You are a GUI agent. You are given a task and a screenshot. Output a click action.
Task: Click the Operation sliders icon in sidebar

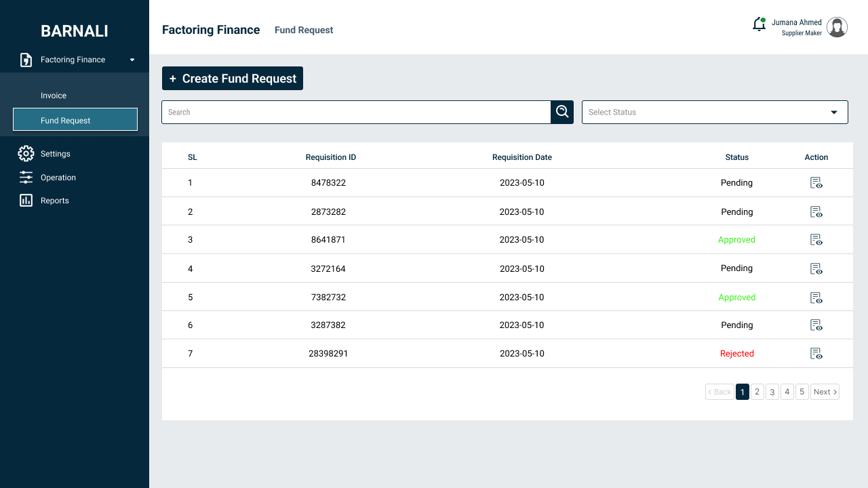26,178
